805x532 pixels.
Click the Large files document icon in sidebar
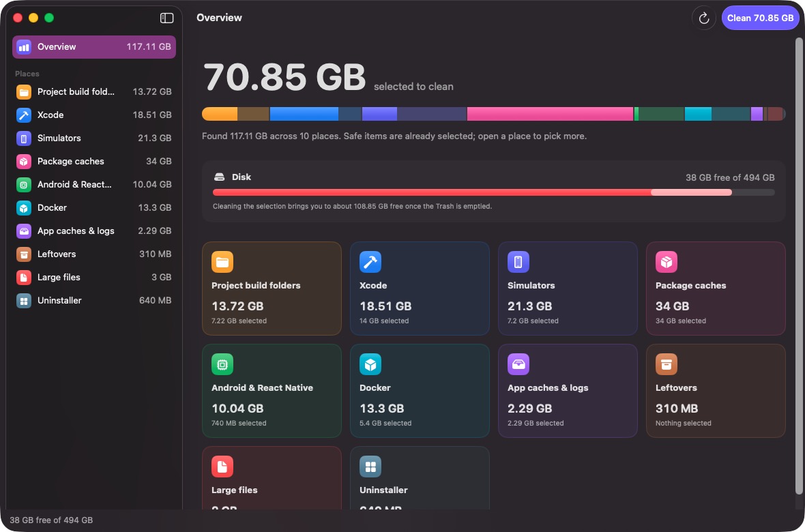[x=24, y=278]
